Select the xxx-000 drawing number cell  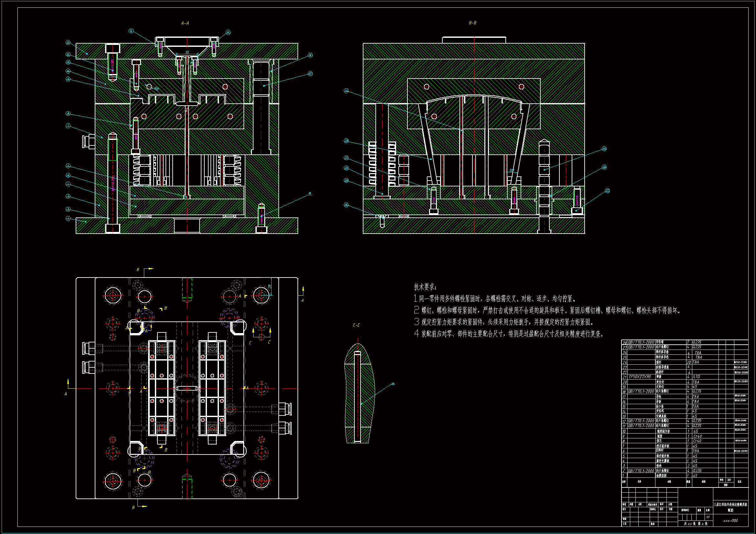point(730,521)
